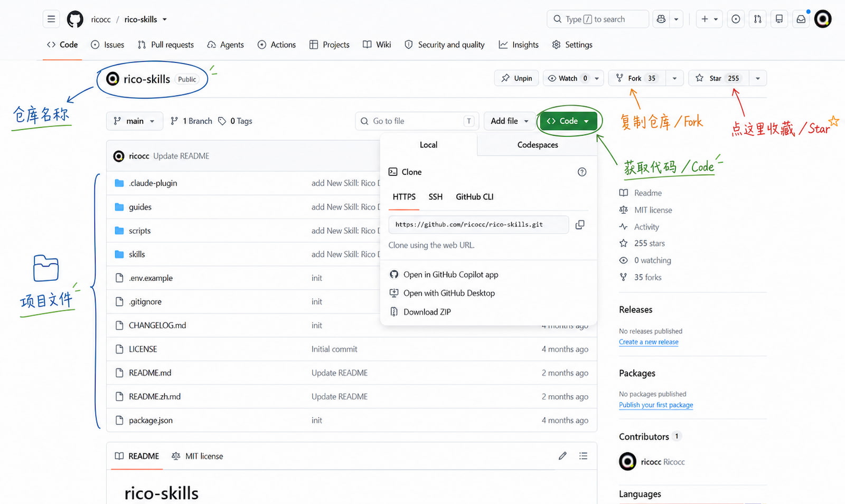Focus the Type / to search box
This screenshot has height=504, width=845.
(x=598, y=19)
